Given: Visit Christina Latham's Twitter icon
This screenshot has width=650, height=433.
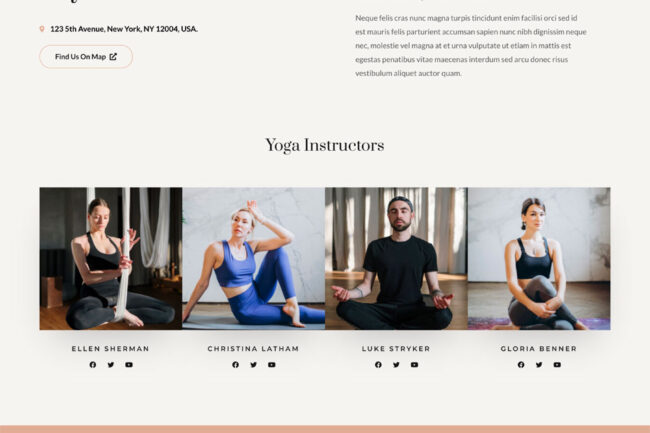Looking at the screenshot, I should point(253,365).
